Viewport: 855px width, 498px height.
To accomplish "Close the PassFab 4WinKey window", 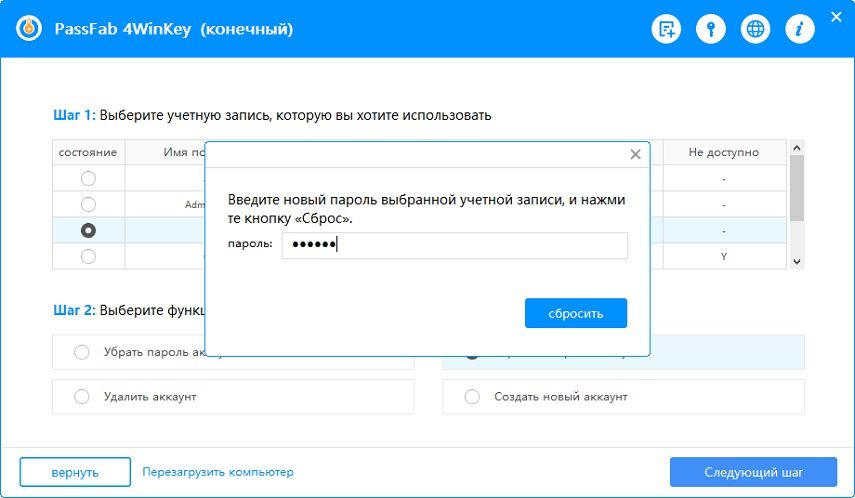I will pyautogui.click(x=836, y=17).
